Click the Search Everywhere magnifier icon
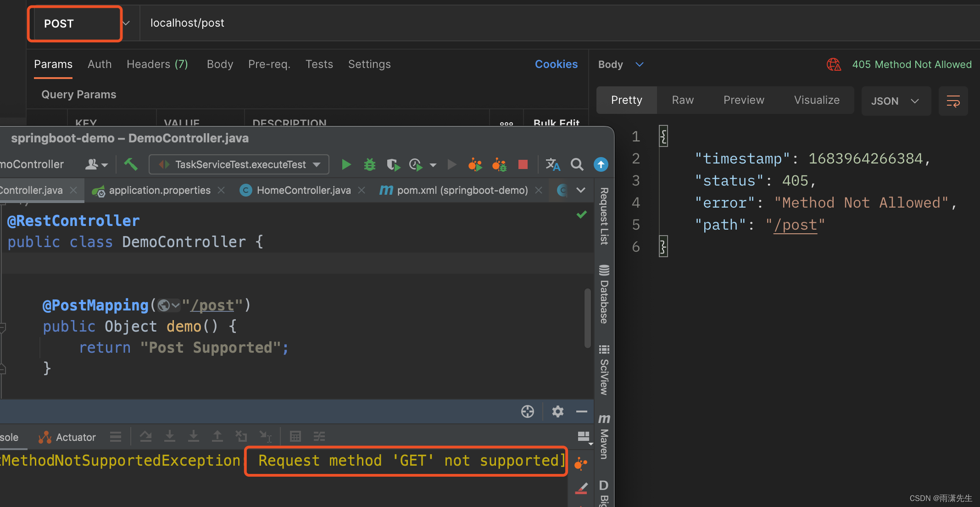This screenshot has height=507, width=980. [577, 164]
